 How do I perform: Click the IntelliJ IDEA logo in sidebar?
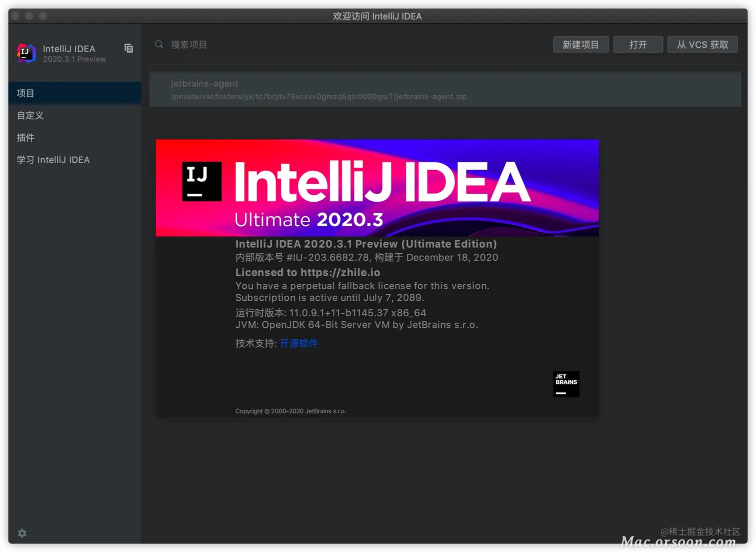26,53
